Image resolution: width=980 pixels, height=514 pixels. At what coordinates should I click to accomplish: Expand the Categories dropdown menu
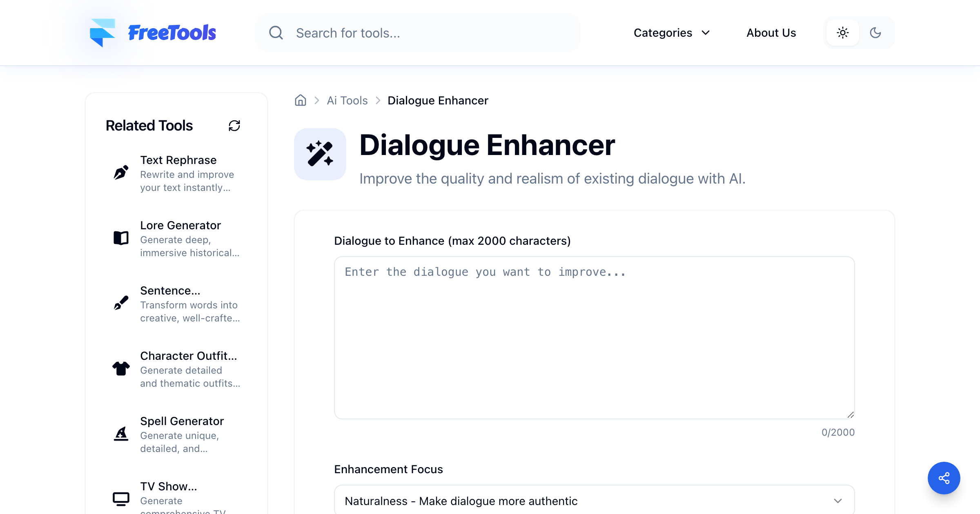pos(672,33)
